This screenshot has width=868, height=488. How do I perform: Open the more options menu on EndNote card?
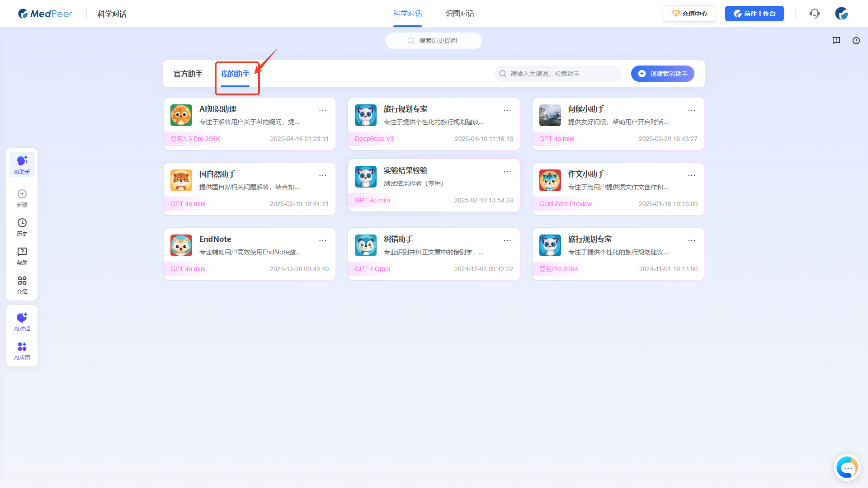coord(323,240)
